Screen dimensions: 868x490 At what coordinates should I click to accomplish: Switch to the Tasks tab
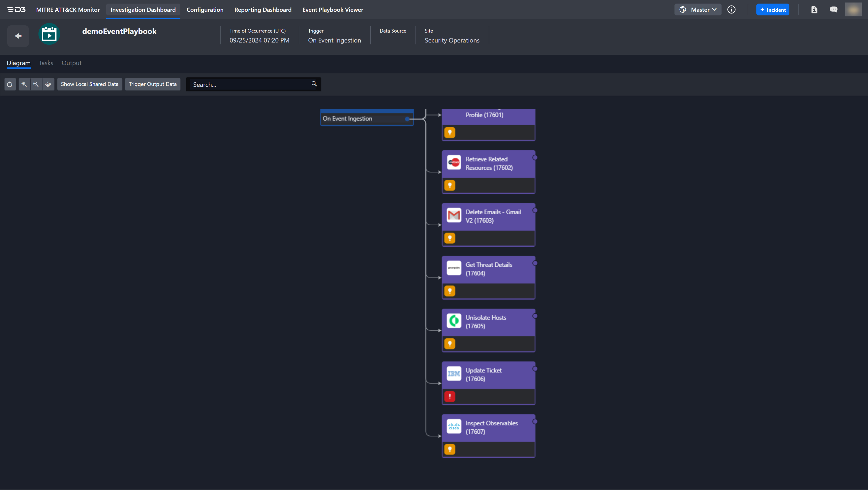point(46,63)
